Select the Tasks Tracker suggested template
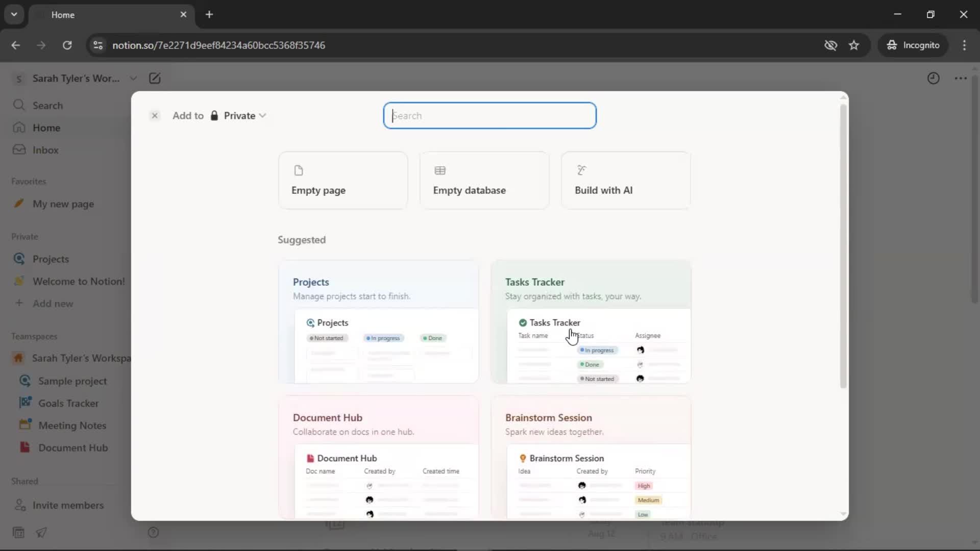Viewport: 980px width, 551px height. click(591, 322)
